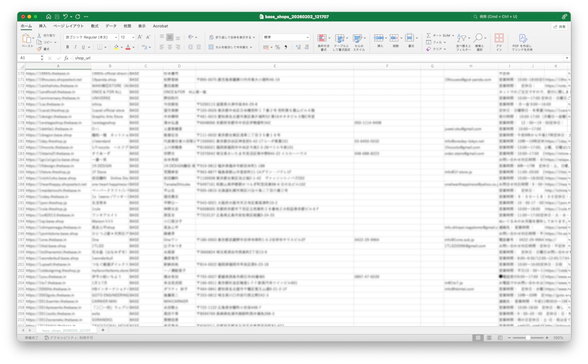Open the font size dropdown
Viewport: 588px width, 364px height.
pos(133,37)
